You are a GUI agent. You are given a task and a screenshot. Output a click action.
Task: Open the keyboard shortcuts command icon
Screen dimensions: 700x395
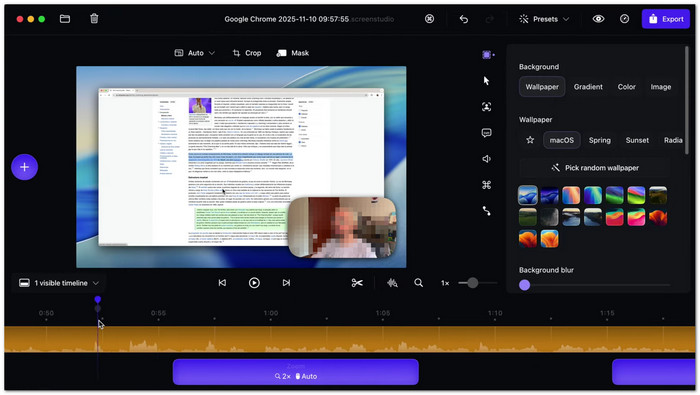click(x=487, y=185)
